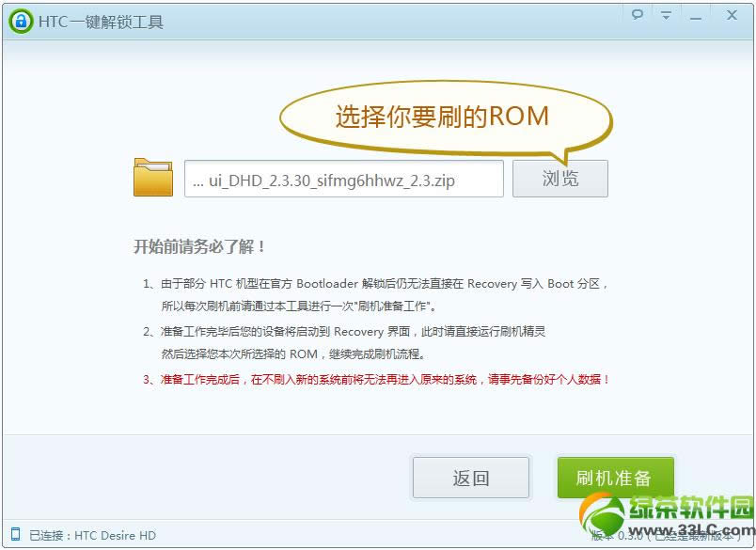Click the first instruction line about Bootloader

[x=374, y=283]
